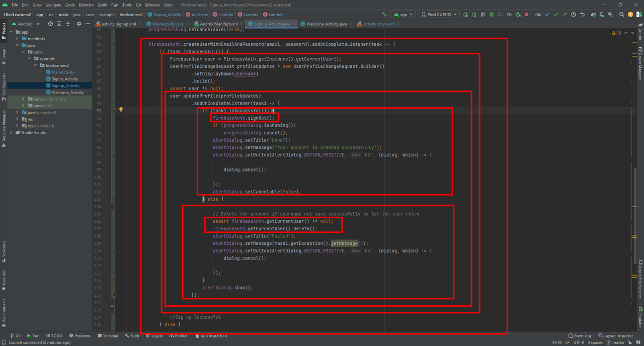Collapse the app module node

click(11, 32)
